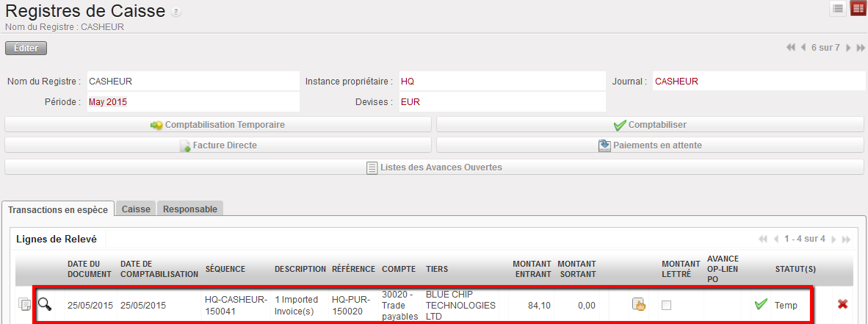Click account cell 30020 - Trade payables
Screen dimensions: 868x324
(x=399, y=305)
